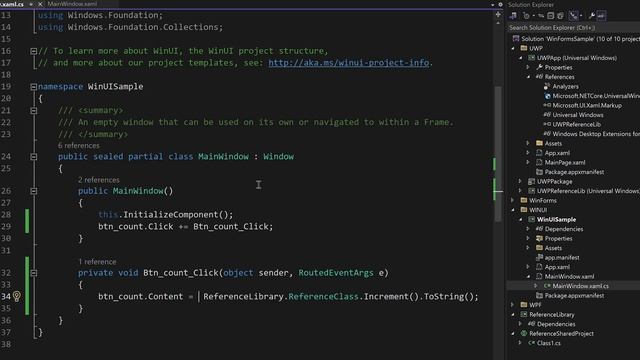Open the Properties wrench icon in Solution Explorer
The image size is (640, 360).
591,16
